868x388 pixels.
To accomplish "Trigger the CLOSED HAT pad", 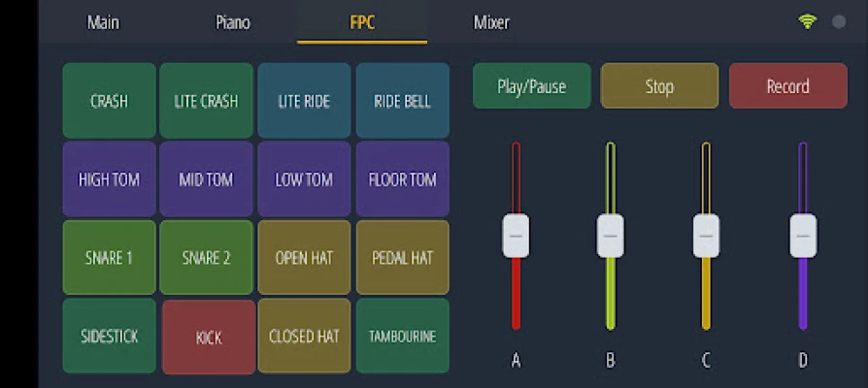I will (304, 337).
